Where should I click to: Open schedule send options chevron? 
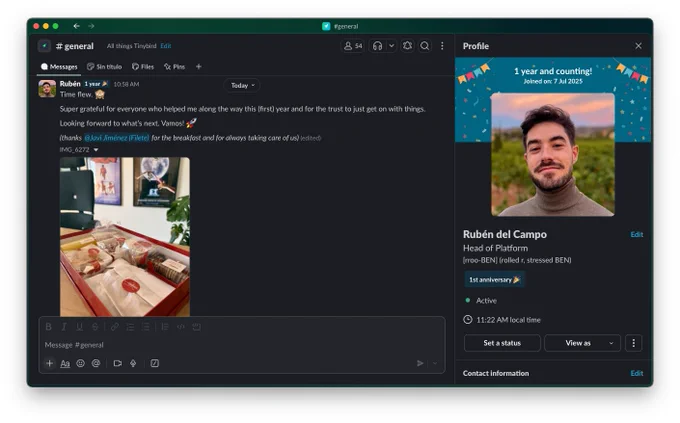[435, 363]
